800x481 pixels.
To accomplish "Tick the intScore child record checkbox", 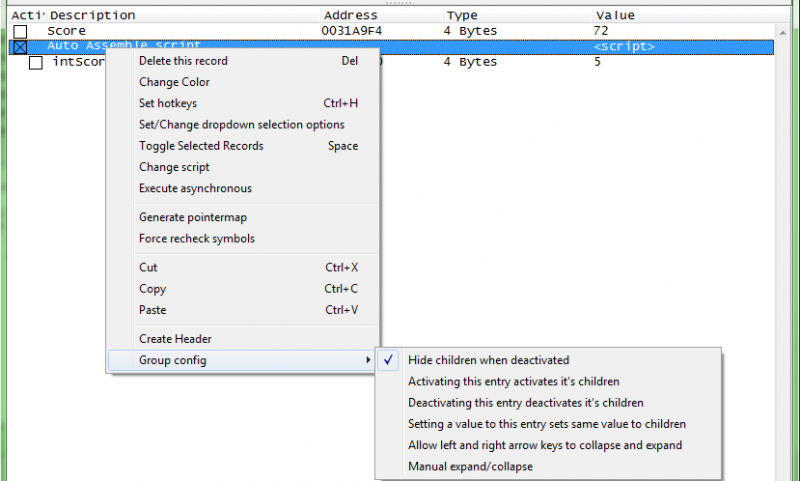I will click(36, 63).
